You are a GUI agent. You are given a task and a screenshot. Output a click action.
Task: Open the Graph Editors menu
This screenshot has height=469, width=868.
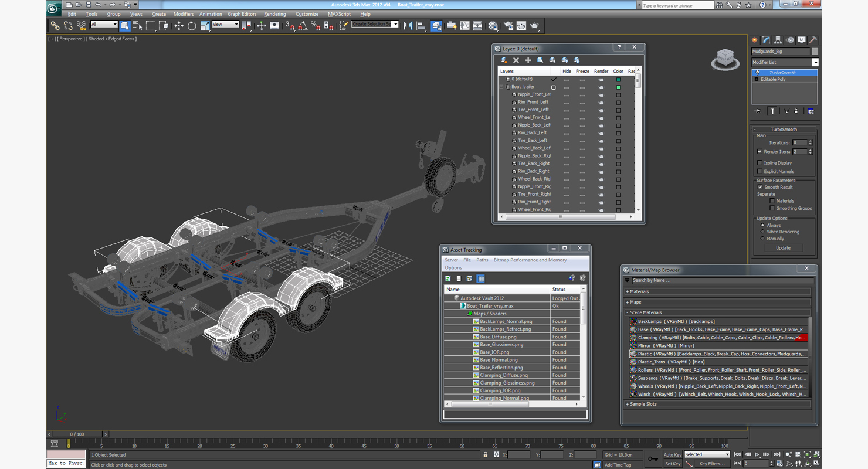pyautogui.click(x=242, y=14)
